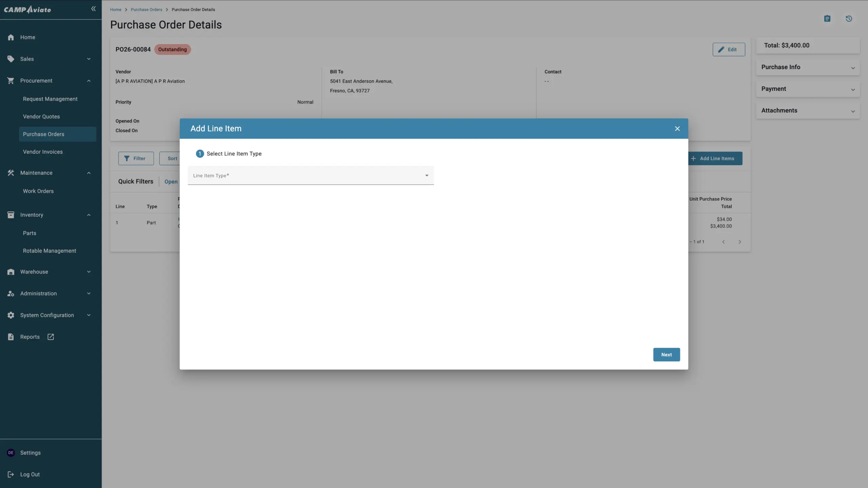Go to Rotable Management
The image size is (868, 488).
click(x=50, y=251)
